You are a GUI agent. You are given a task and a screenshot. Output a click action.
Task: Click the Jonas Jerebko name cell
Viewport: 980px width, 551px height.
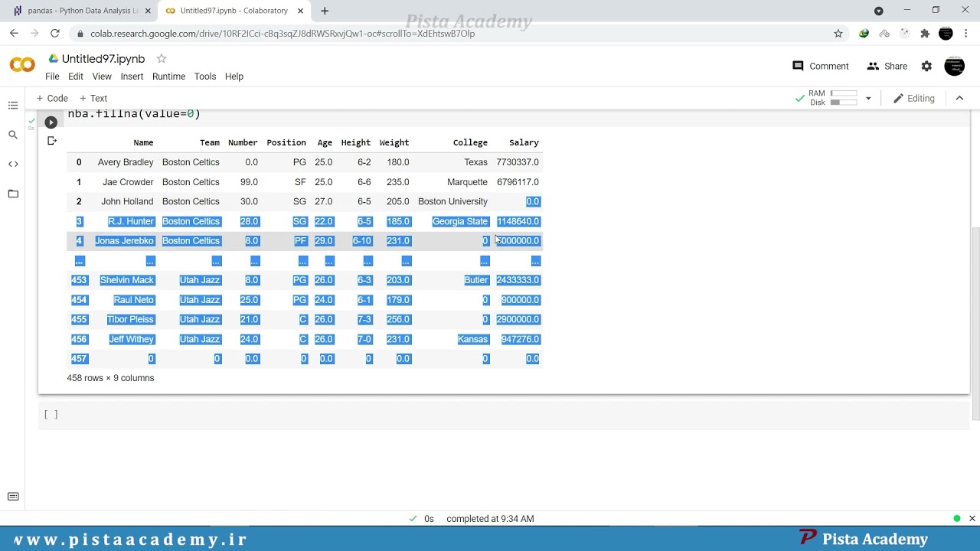click(x=125, y=241)
